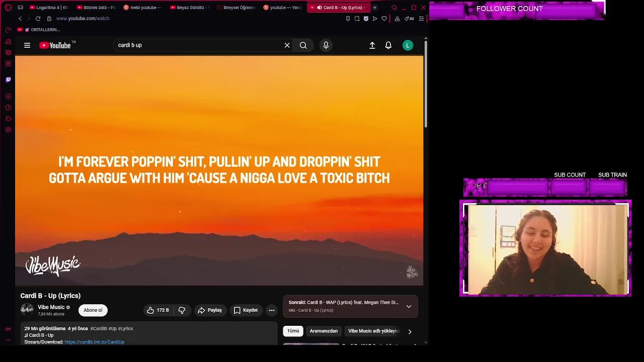Show more filter chips with right arrow
644x362 pixels.
click(x=410, y=331)
